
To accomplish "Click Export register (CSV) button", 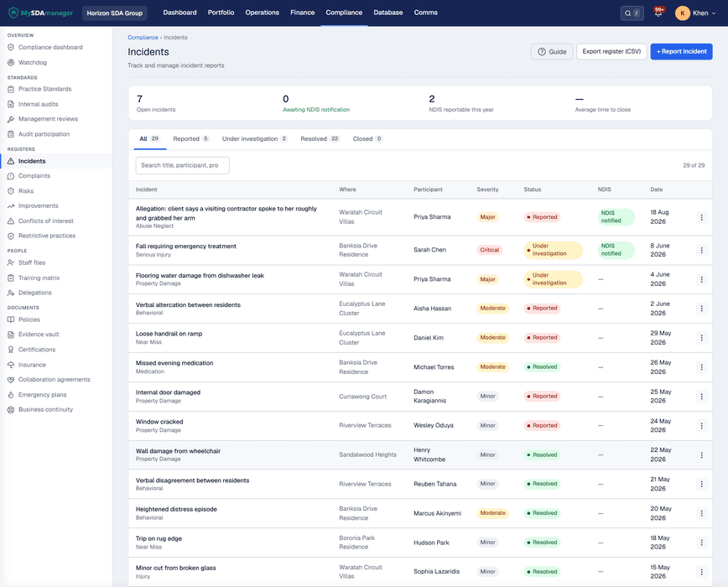I will click(611, 51).
